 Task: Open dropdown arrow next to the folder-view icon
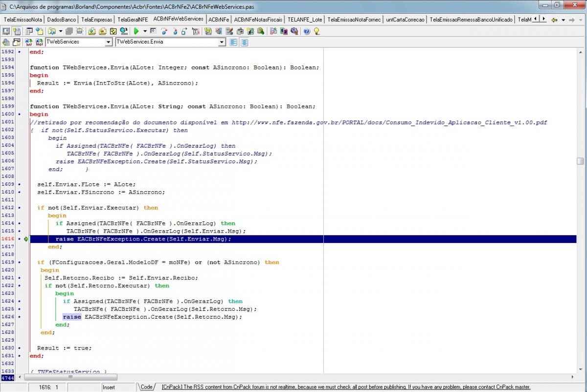61,31
